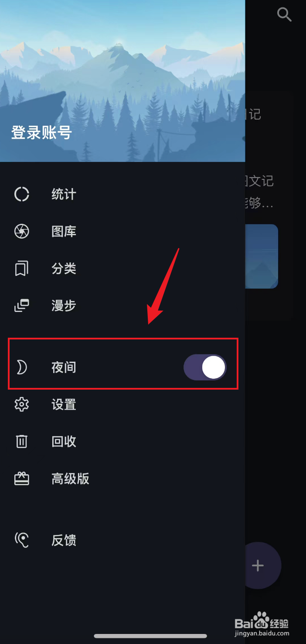The image size is (306, 644).
Task: Open the 统计 menu item
Action: click(x=122, y=194)
